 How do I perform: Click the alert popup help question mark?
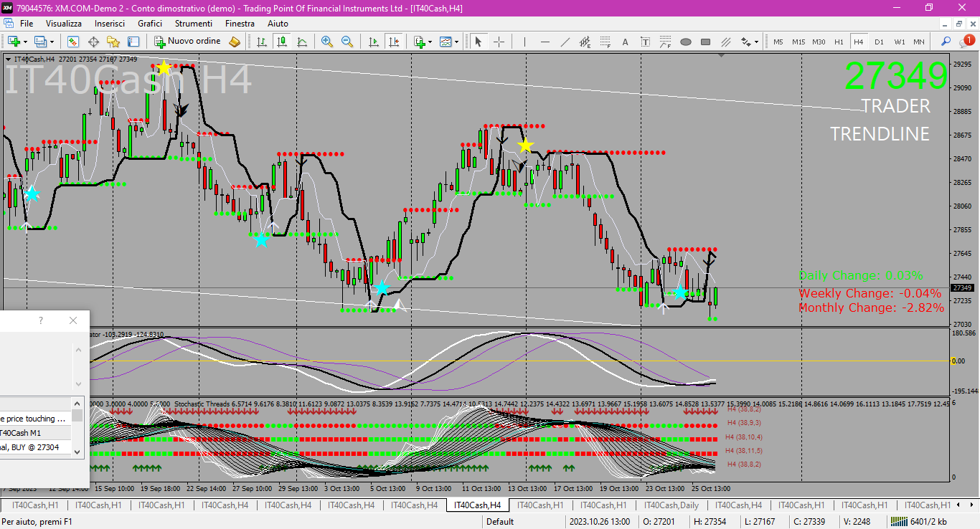pos(41,320)
